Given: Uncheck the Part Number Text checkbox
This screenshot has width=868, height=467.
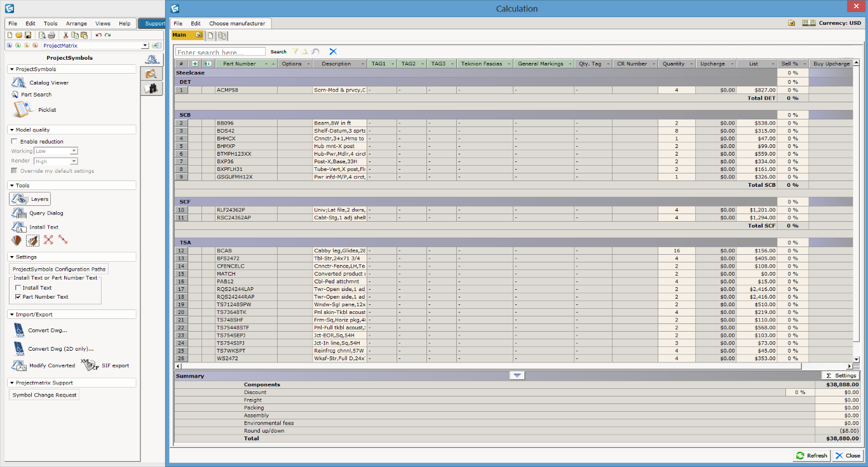Looking at the screenshot, I should point(18,297).
